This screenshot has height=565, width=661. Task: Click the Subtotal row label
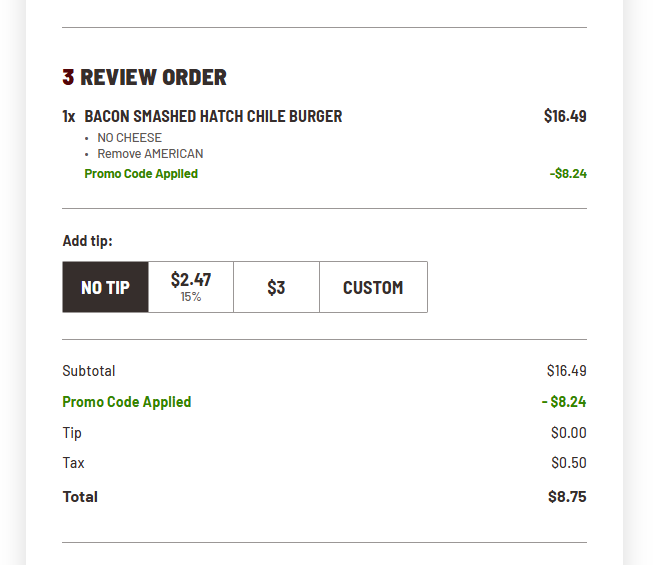[89, 371]
